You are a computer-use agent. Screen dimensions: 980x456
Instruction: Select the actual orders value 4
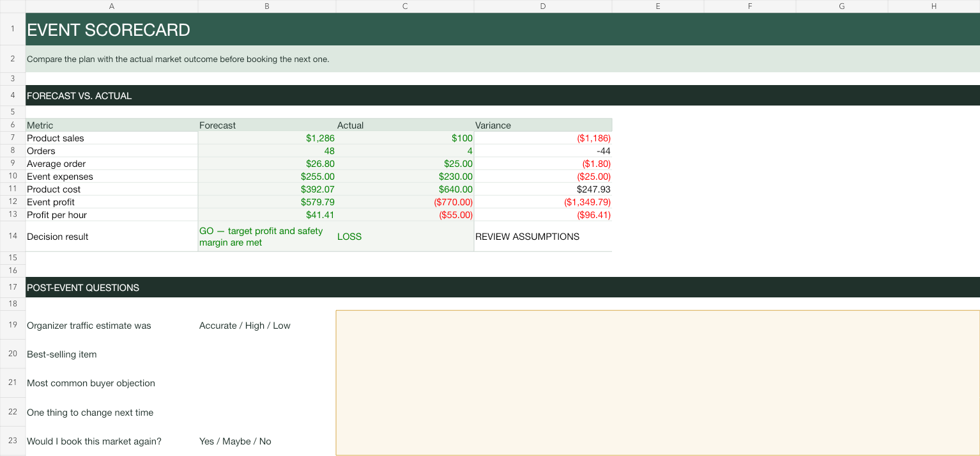coord(405,151)
